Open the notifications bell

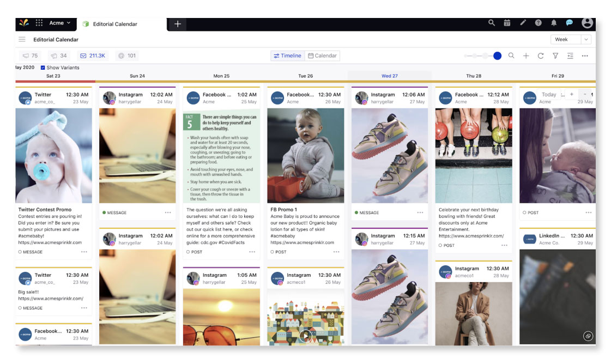(x=554, y=23)
